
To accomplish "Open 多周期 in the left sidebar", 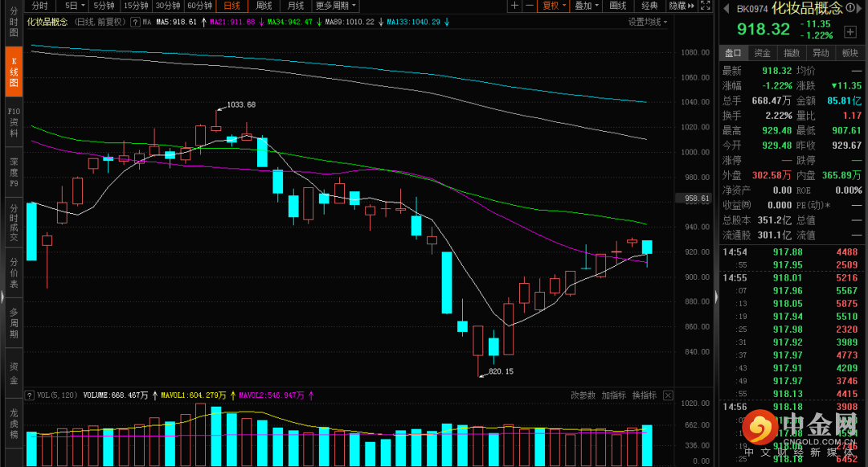I will click(x=14, y=323).
